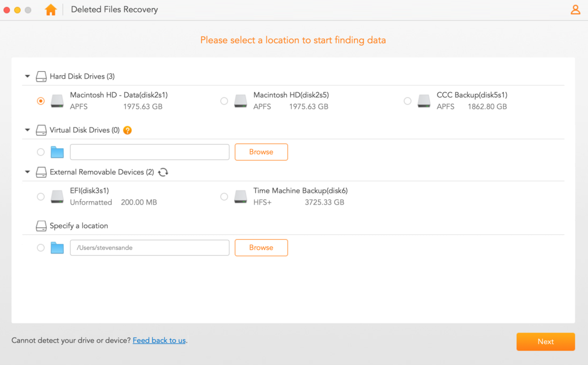Click the Macintosh HD(disk2s5) label
Image resolution: width=588 pixels, height=365 pixels.
pos(291,95)
